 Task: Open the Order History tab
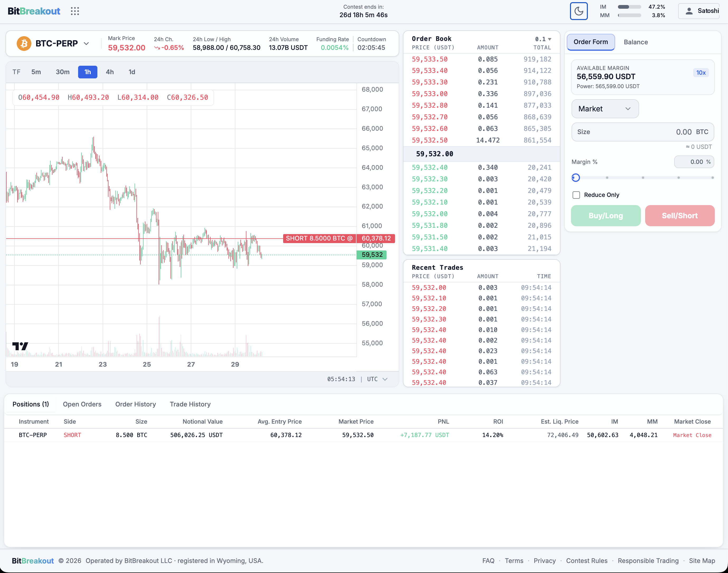pos(135,404)
